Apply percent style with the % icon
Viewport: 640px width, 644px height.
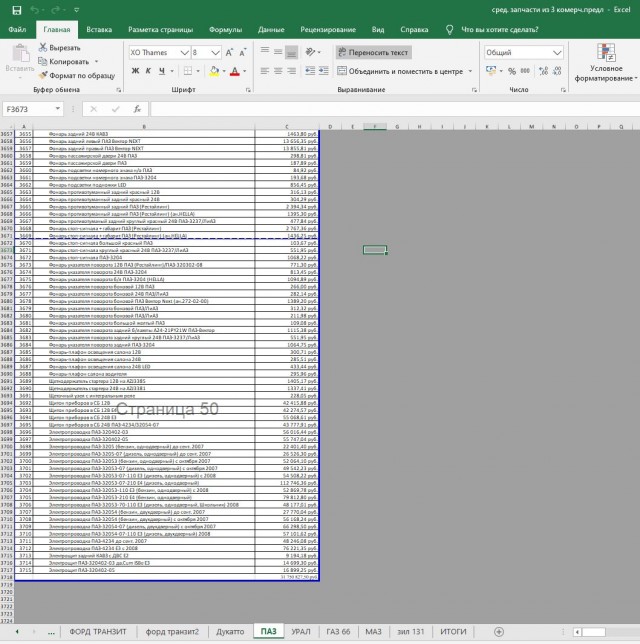point(512,71)
